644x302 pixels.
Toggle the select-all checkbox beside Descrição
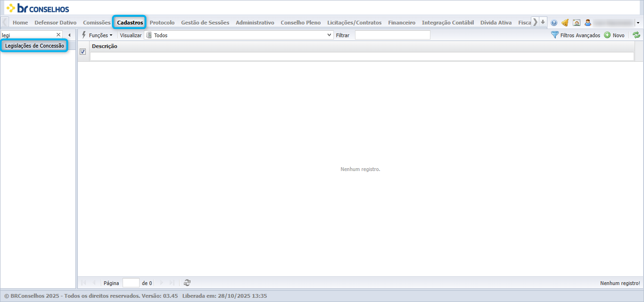[x=83, y=51]
